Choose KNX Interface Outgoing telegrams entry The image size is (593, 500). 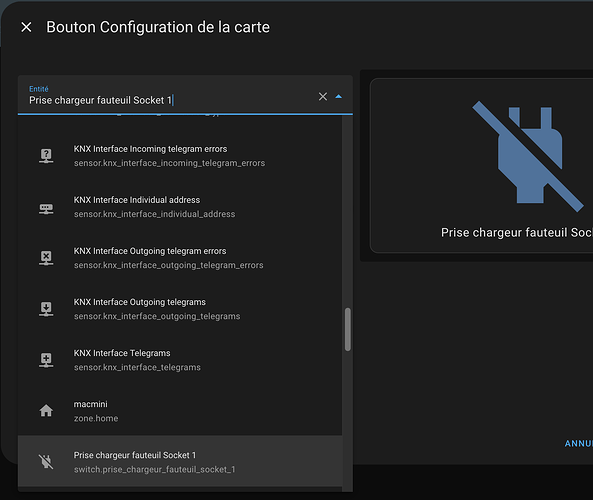(180, 309)
